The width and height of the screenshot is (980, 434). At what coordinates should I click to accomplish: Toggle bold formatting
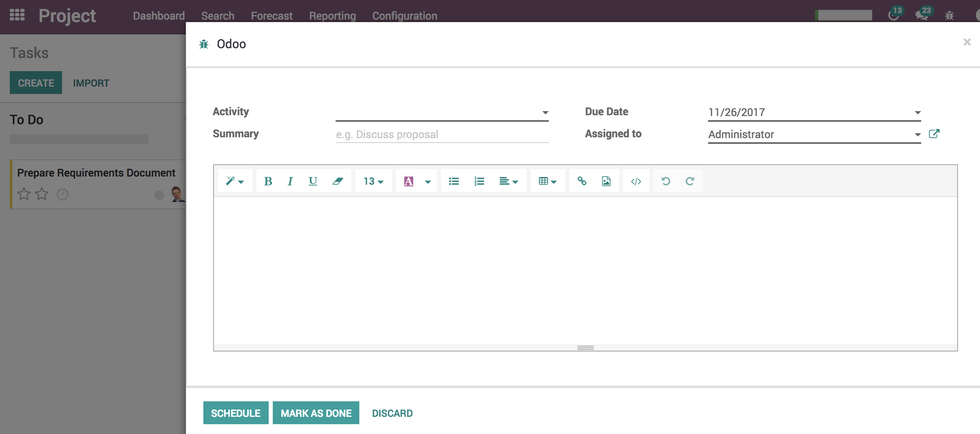(x=268, y=181)
